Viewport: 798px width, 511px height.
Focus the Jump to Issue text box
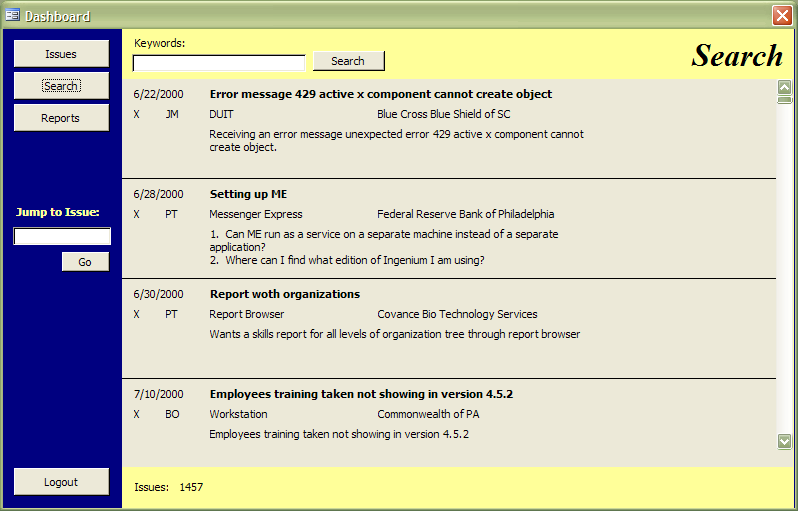pos(62,237)
